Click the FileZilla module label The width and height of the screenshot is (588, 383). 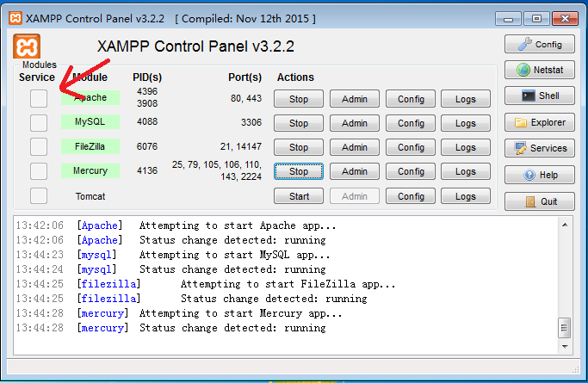click(90, 146)
